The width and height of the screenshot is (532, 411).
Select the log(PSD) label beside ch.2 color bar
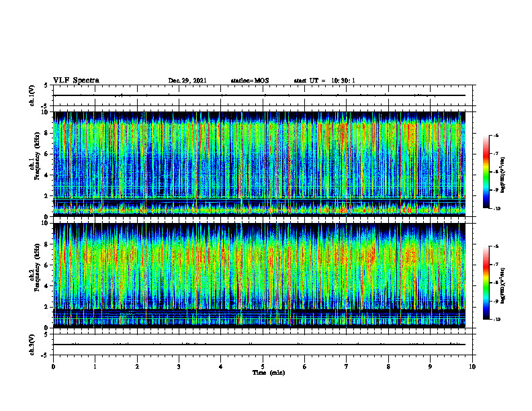503,285
